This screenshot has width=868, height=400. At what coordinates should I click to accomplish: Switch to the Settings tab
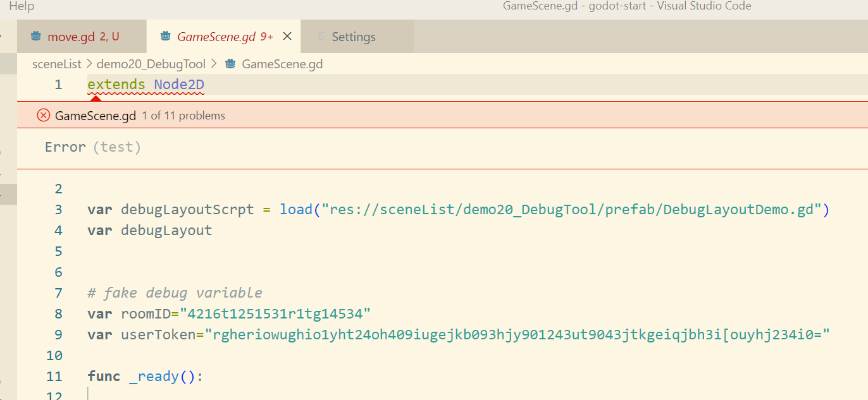point(357,37)
